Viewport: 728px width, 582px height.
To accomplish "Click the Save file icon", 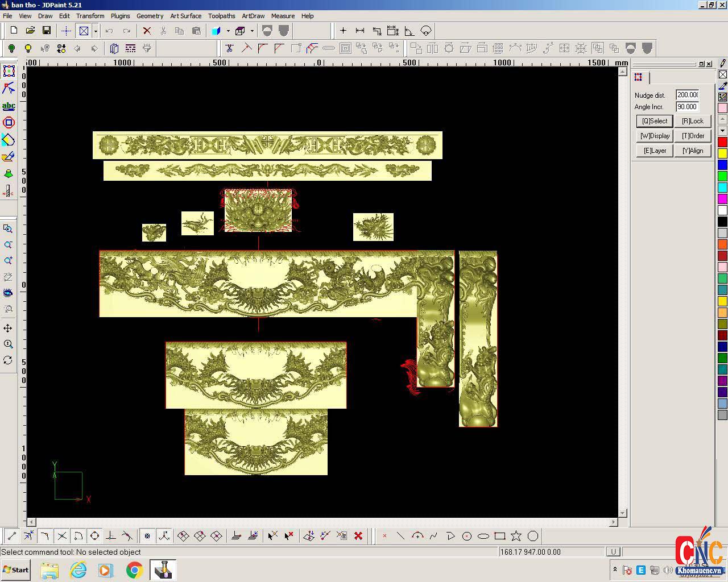I will pos(47,31).
